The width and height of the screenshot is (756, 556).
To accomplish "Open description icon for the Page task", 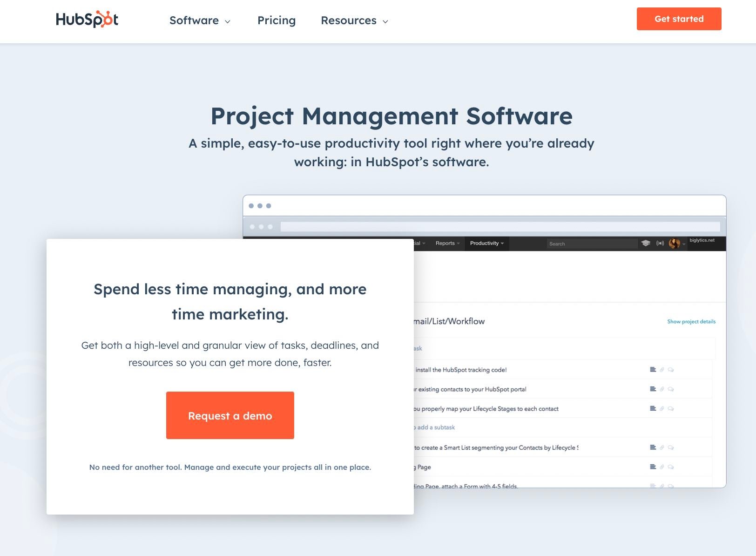I will click(653, 467).
